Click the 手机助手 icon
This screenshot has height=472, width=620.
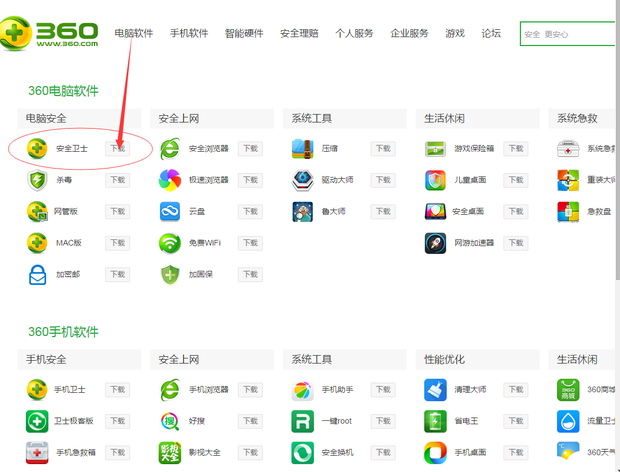[x=303, y=390]
